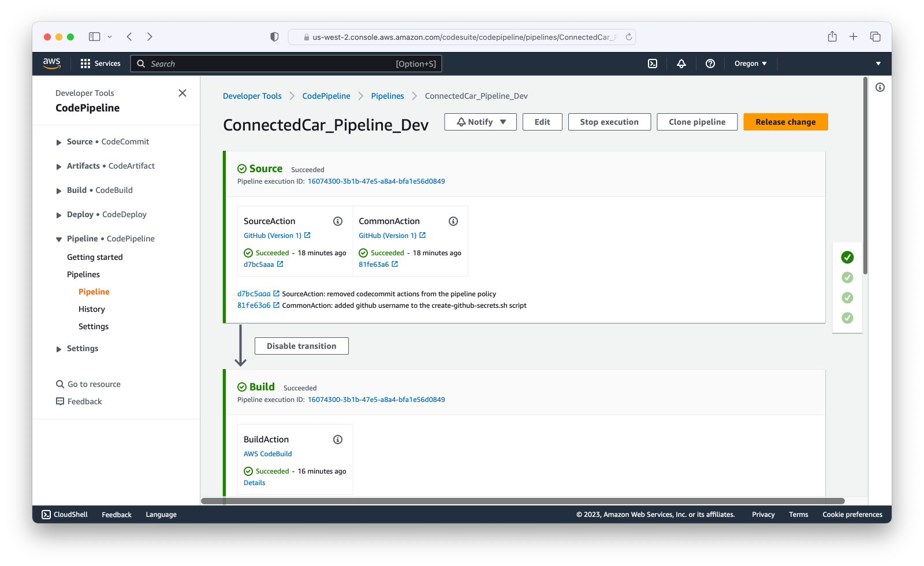Reload the page

coord(629,37)
